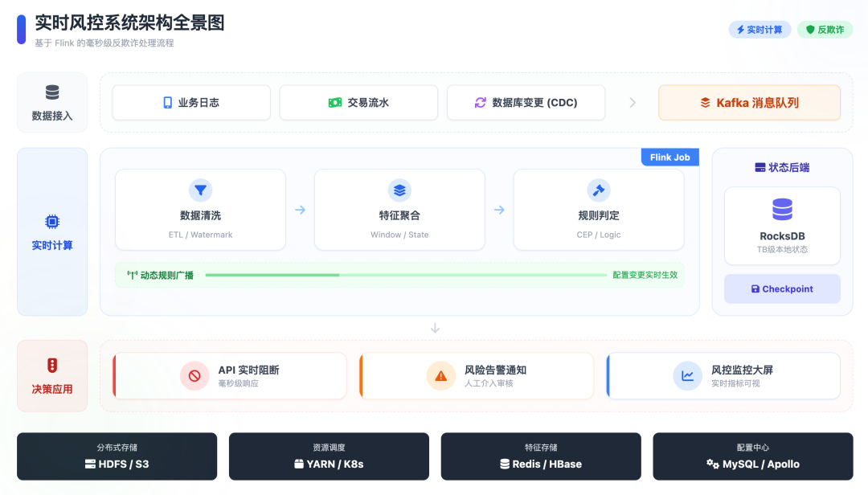Select the 决策应用 sidebar section
This screenshot has width=868, height=495.
click(x=51, y=375)
